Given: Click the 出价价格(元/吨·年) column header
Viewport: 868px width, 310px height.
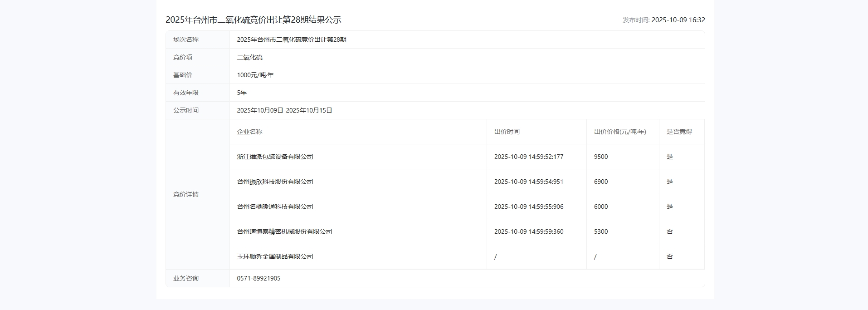Looking at the screenshot, I should point(620,132).
